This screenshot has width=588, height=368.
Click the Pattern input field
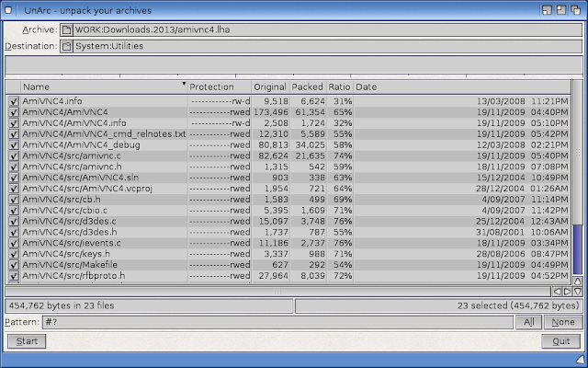tap(277, 322)
